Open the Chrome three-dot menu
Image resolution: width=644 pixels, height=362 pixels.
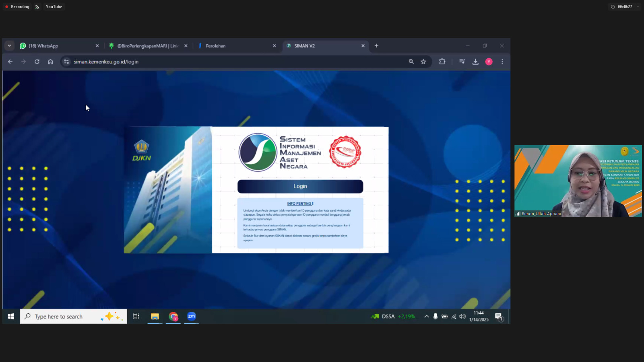[502, 62]
